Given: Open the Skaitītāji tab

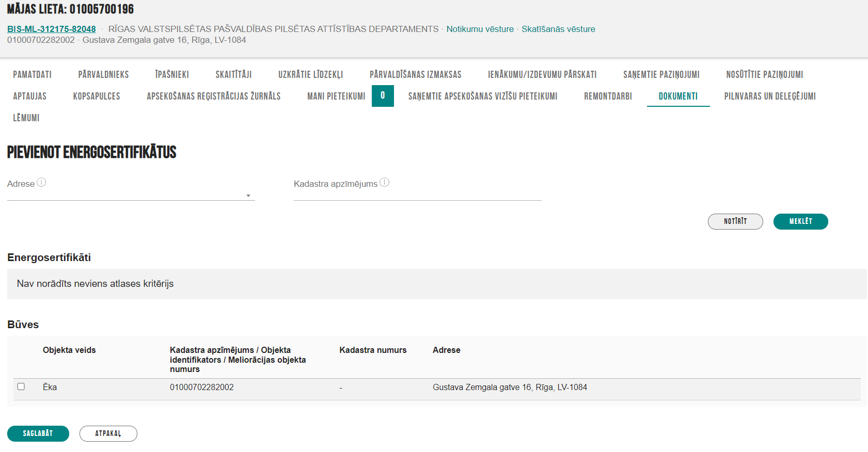Looking at the screenshot, I should (x=234, y=74).
